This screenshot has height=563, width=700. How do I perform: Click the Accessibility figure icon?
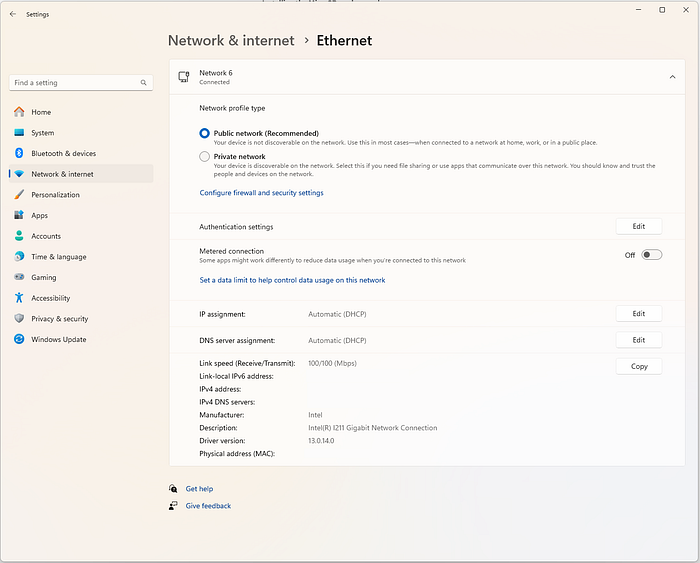pyautogui.click(x=19, y=298)
